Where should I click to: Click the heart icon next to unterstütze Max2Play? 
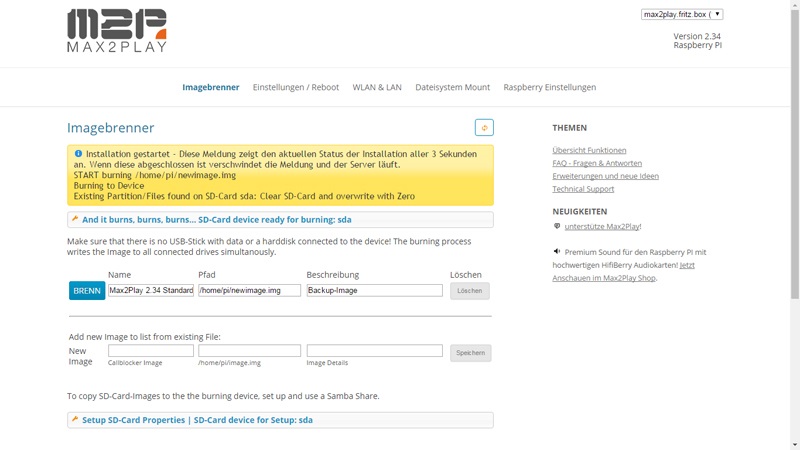click(x=557, y=226)
